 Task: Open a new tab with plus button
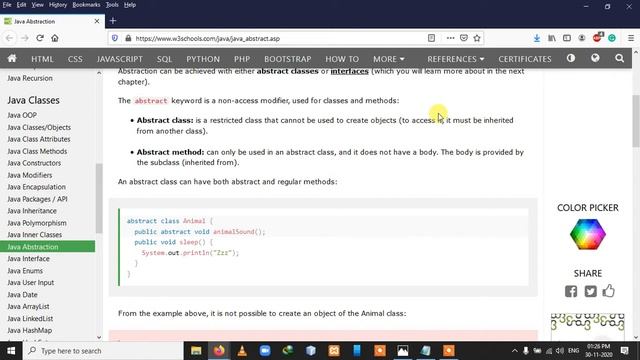pyautogui.click(x=113, y=20)
